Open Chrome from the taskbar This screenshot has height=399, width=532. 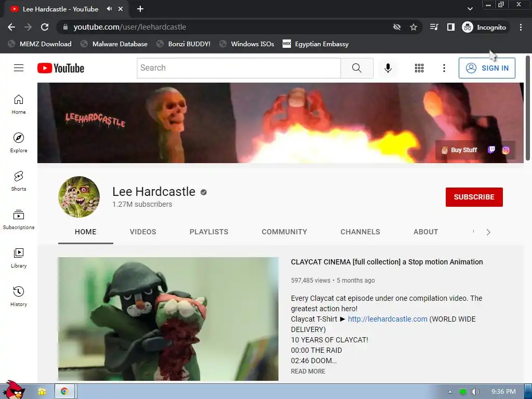pos(64,392)
